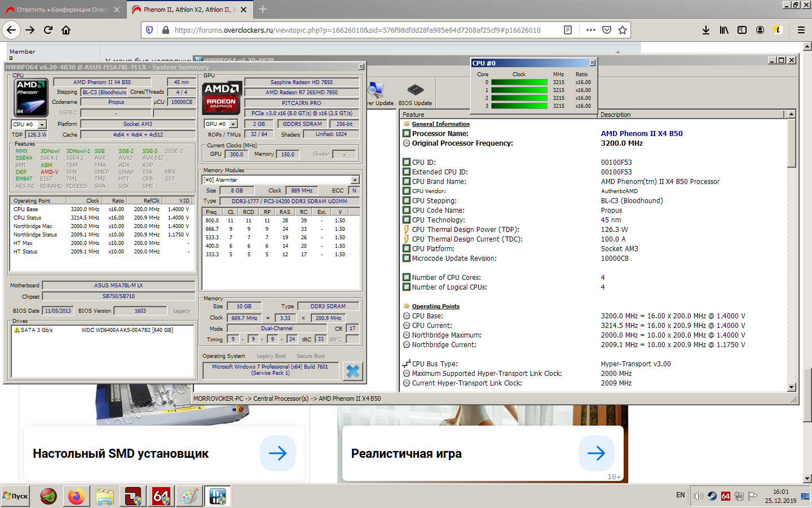
Task: Click the 'Sapphire Radeon HD 7850' GPU field
Action: pos(302,82)
